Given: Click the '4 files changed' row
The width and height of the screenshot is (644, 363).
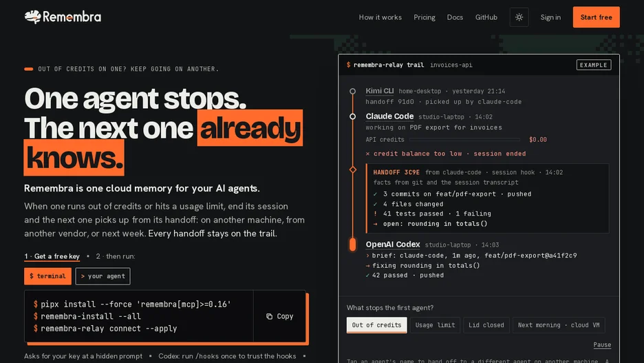Looking at the screenshot, I should [x=408, y=204].
